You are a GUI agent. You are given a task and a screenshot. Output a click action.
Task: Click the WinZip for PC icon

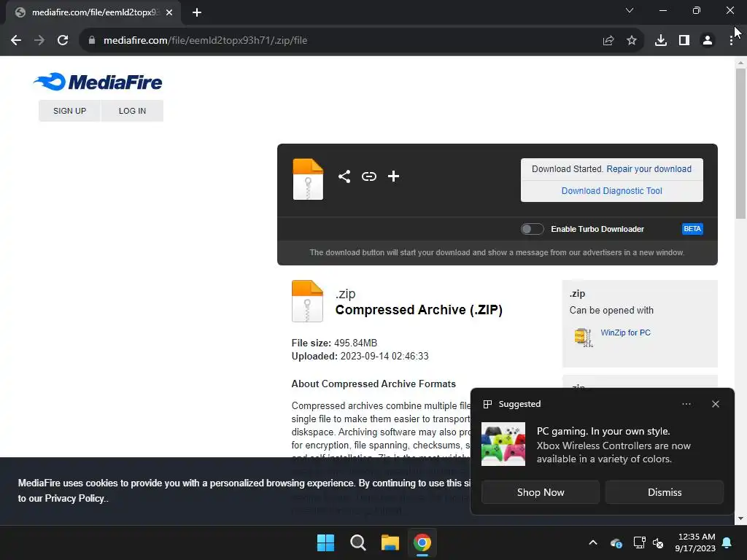click(x=584, y=337)
